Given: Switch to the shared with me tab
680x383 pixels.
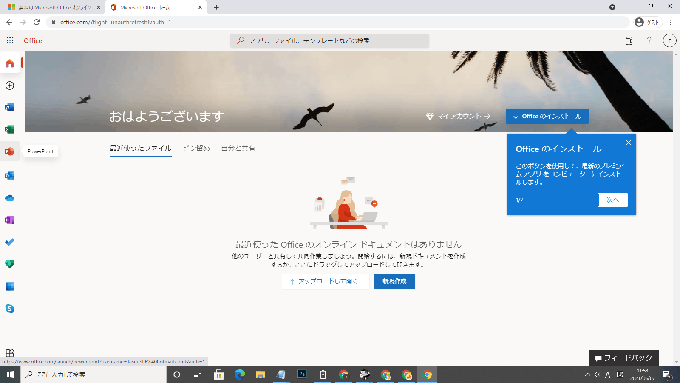Looking at the screenshot, I should (x=238, y=148).
